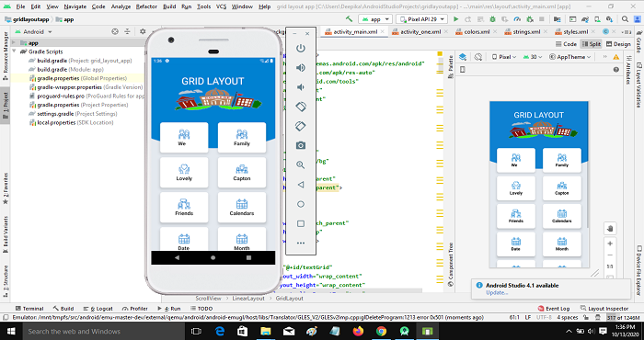Click the orientation for preview icon
The width and height of the screenshot is (644, 340).
tap(477, 57)
